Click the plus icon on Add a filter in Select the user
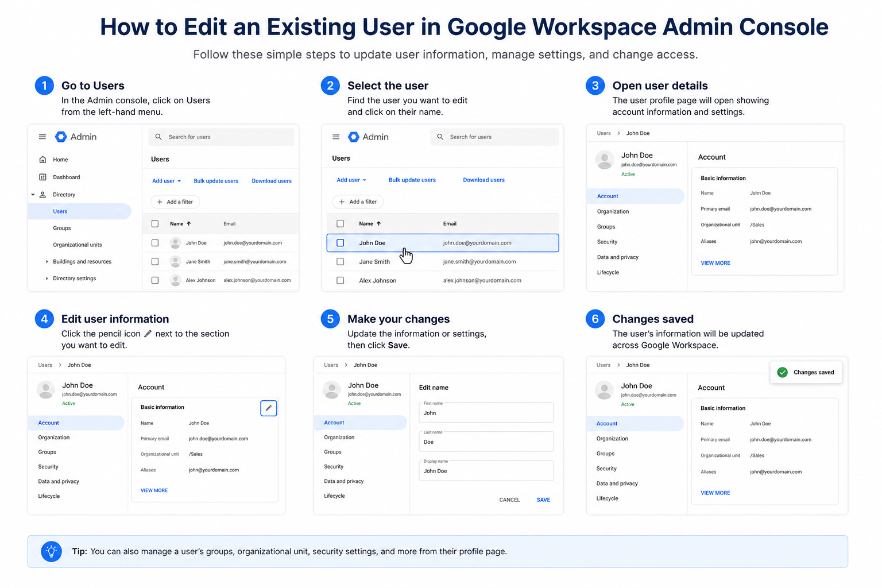The height and width of the screenshot is (588, 882). [342, 202]
